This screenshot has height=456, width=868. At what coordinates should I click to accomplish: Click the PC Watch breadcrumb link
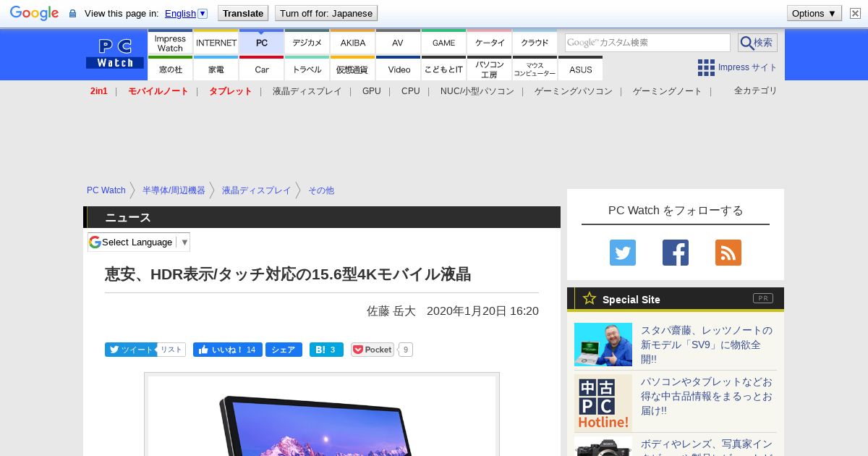tap(106, 190)
